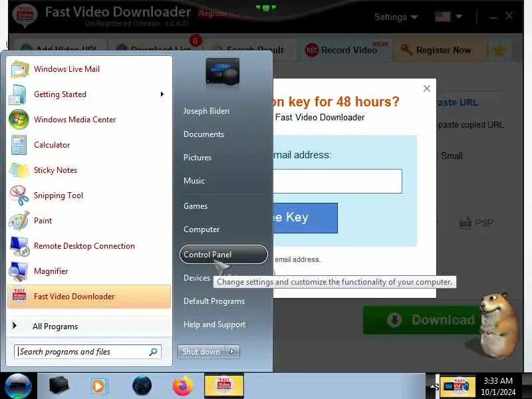Open the Paint palette icon

coord(19,221)
